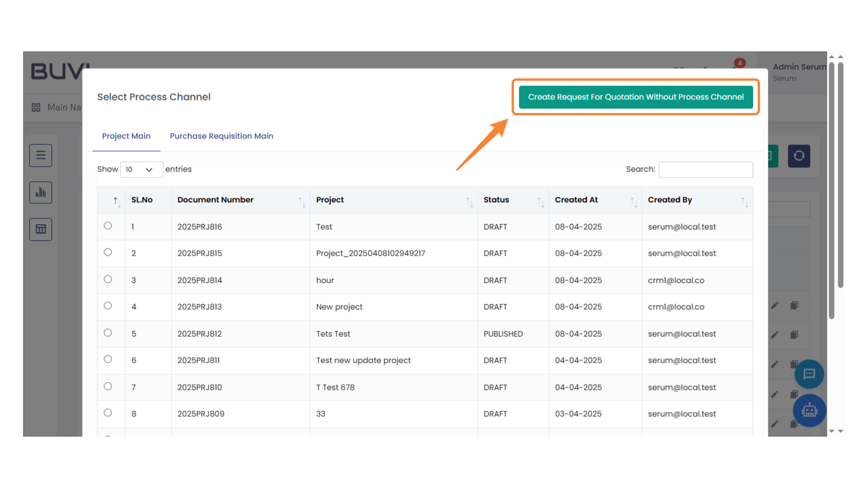
Task: Click the edit pencil icon on a row
Action: pos(775,305)
